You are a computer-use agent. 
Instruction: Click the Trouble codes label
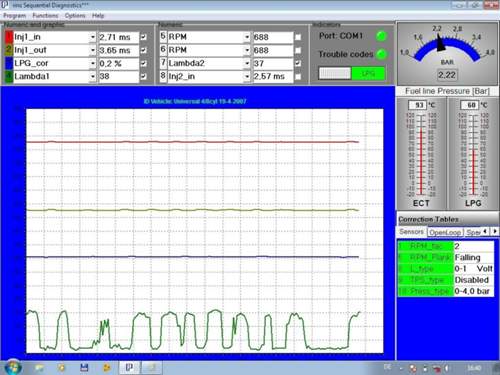tap(346, 54)
